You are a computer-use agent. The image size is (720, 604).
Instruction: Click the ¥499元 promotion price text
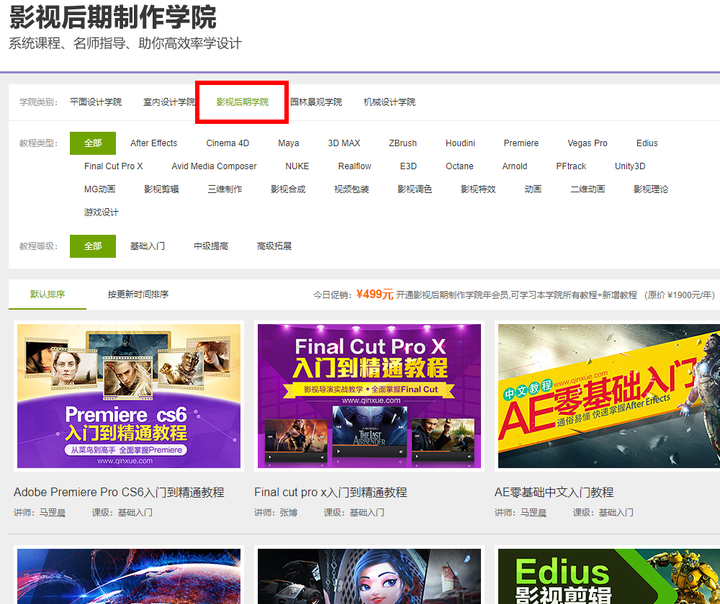(375, 294)
